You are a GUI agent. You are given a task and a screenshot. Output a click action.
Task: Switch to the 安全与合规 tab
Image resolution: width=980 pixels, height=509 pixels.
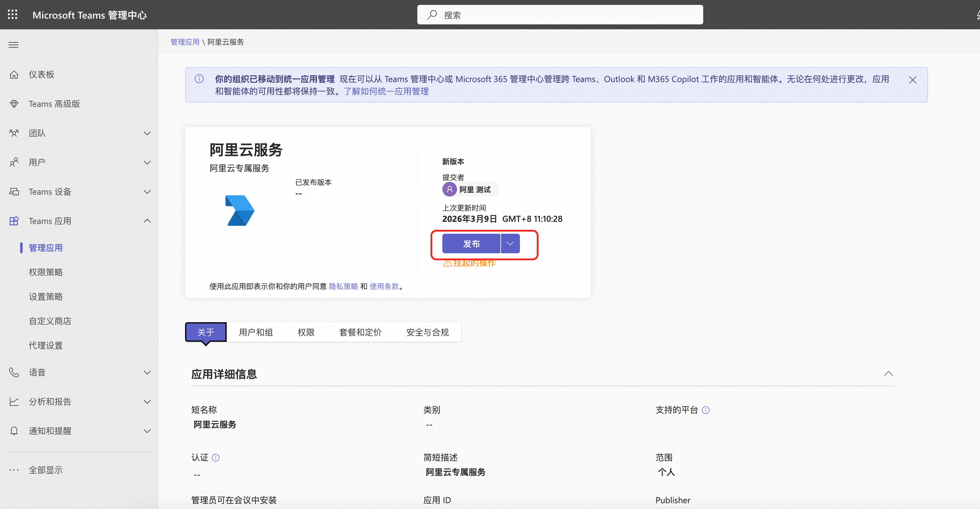pyautogui.click(x=427, y=332)
